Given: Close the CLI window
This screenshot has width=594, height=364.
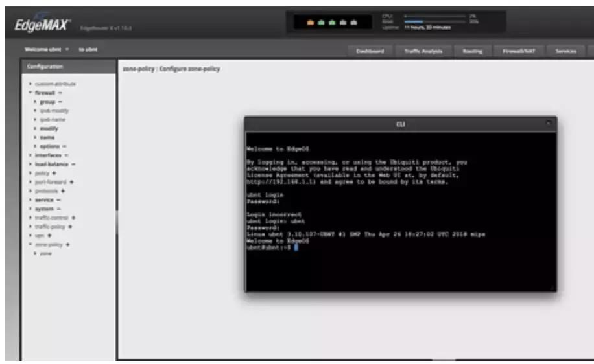Looking at the screenshot, I should pos(548,123).
